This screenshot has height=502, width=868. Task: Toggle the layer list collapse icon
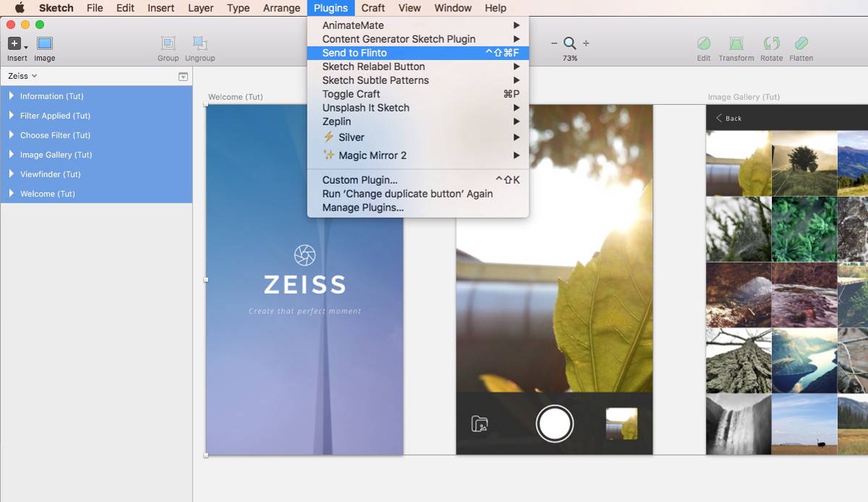[x=183, y=77]
